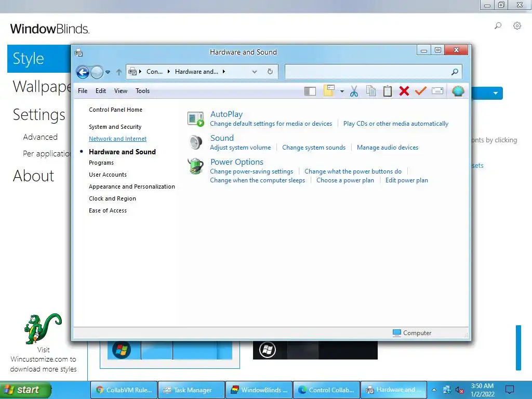This screenshot has height=399, width=532.
Task: Open the Sound heading link
Action: [x=222, y=138]
